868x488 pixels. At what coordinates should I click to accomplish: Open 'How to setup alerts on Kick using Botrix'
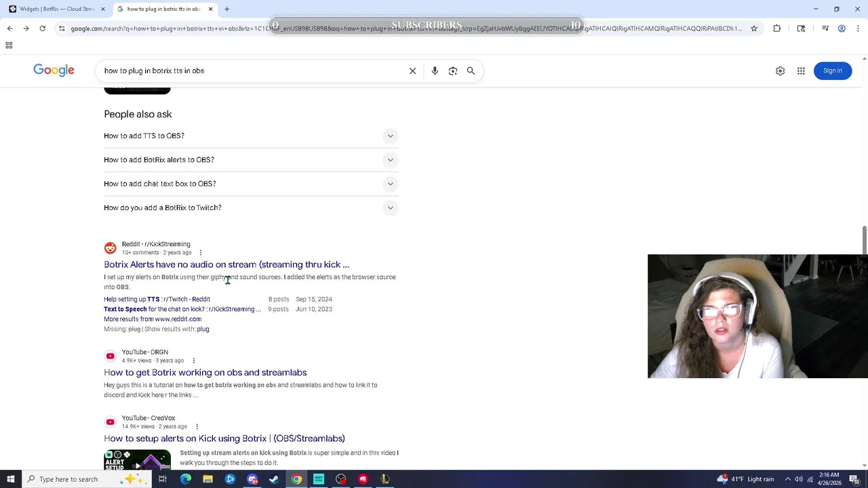tap(224, 438)
